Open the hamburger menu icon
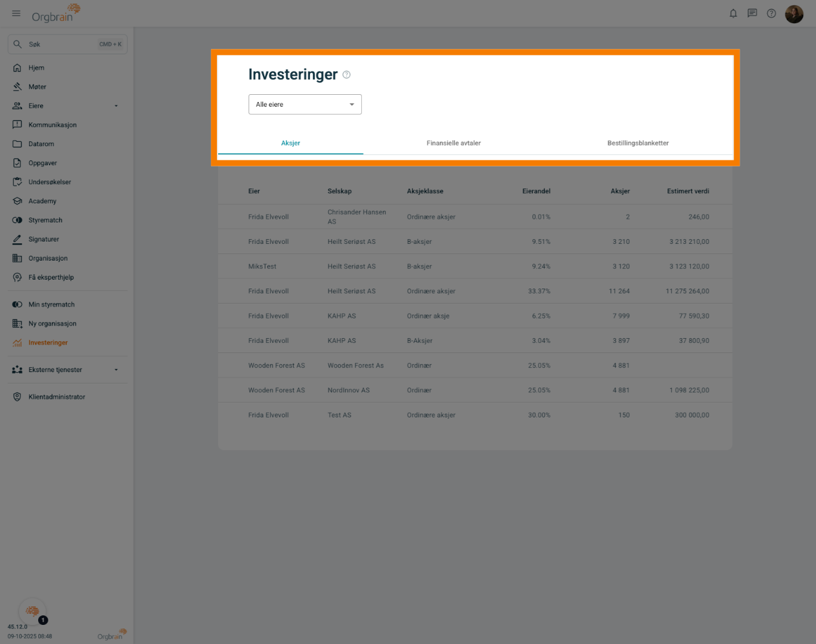Viewport: 816px width, 644px height. (16, 13)
